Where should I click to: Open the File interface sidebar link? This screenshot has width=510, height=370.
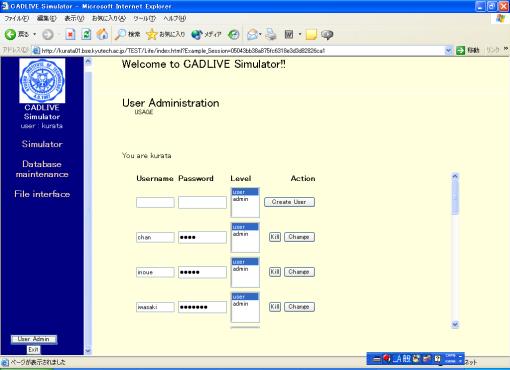(42, 194)
